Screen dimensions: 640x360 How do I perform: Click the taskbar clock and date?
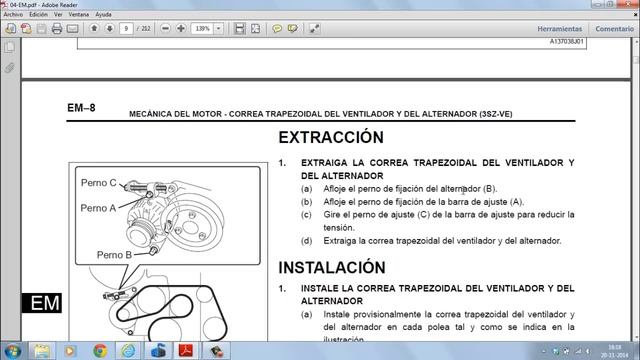pos(614,351)
